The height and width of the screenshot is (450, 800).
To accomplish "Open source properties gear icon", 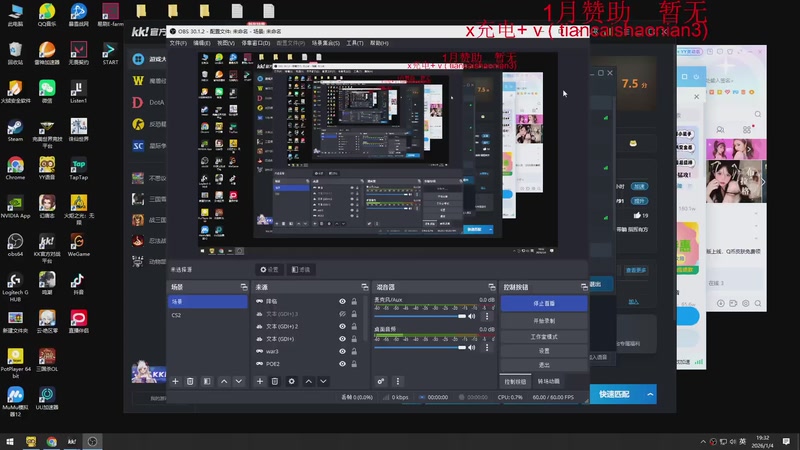I will [x=291, y=381].
